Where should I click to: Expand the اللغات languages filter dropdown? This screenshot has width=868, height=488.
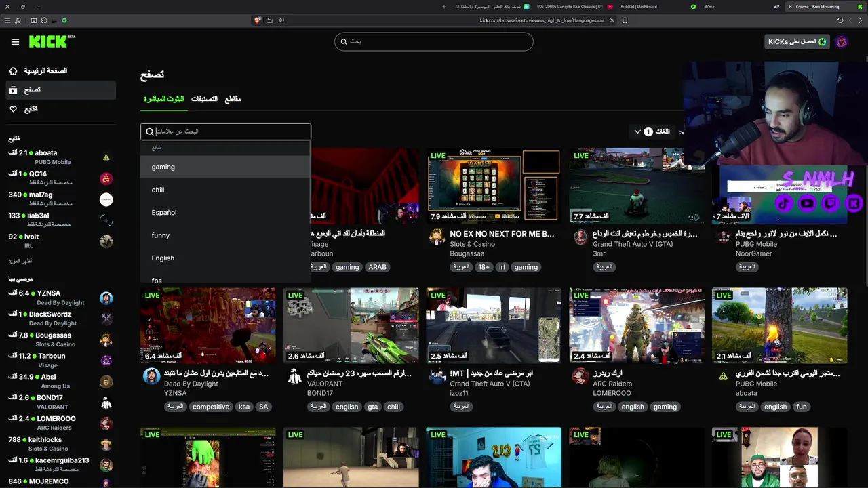[x=652, y=131]
